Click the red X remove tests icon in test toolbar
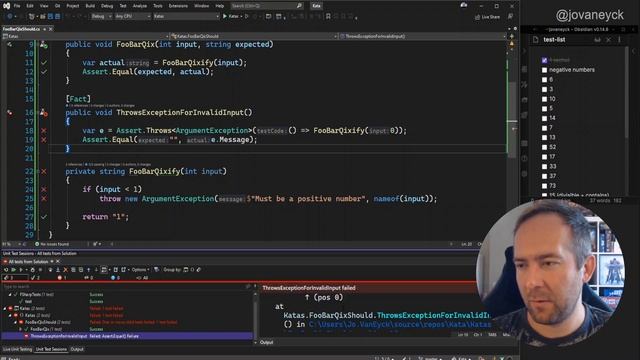This screenshot has width=640, height=360. tap(65, 270)
